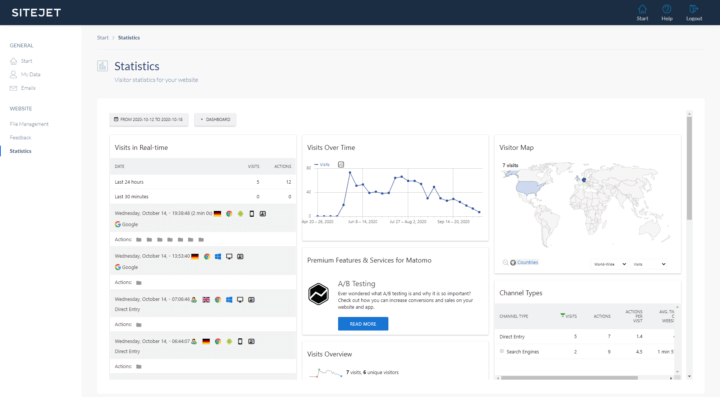This screenshot has height=397, width=720.
Task: Open visitor profile icon for 13:53:40 visit
Action: 240,257
